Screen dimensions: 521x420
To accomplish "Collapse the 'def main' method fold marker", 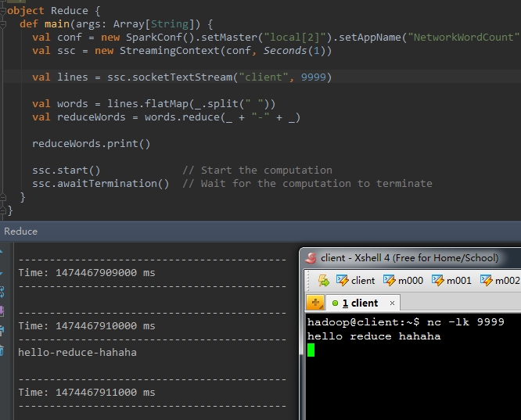I will point(3,24).
